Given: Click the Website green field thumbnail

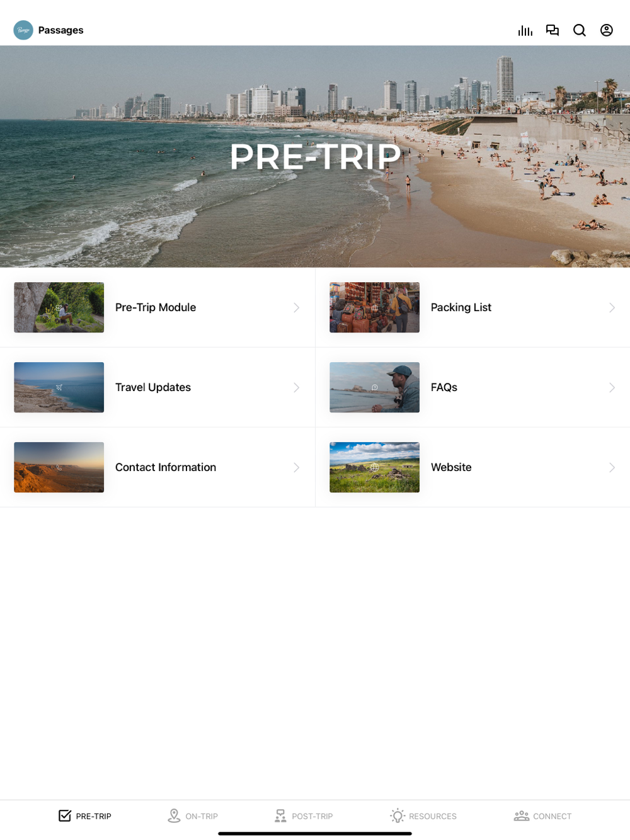Looking at the screenshot, I should (374, 467).
